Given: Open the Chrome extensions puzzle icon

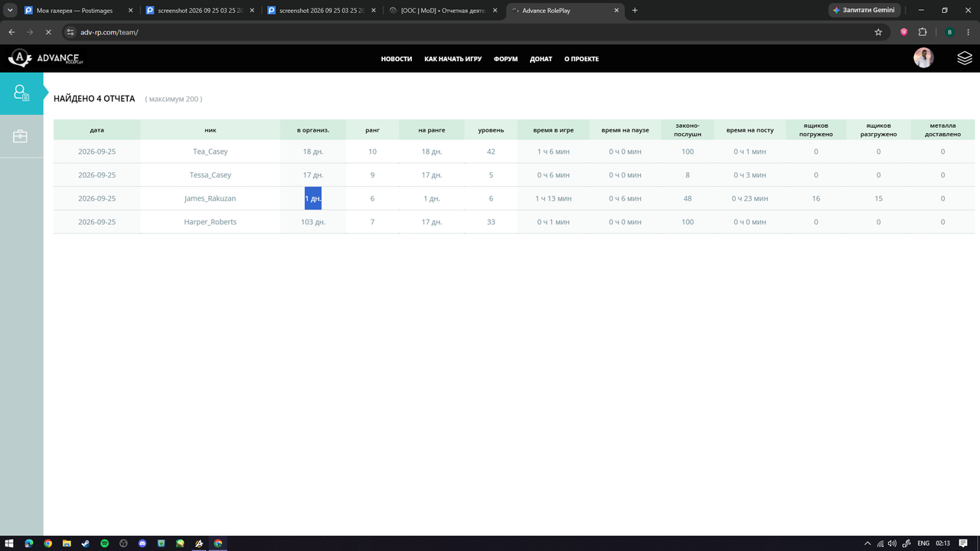Looking at the screenshot, I should pos(922,32).
